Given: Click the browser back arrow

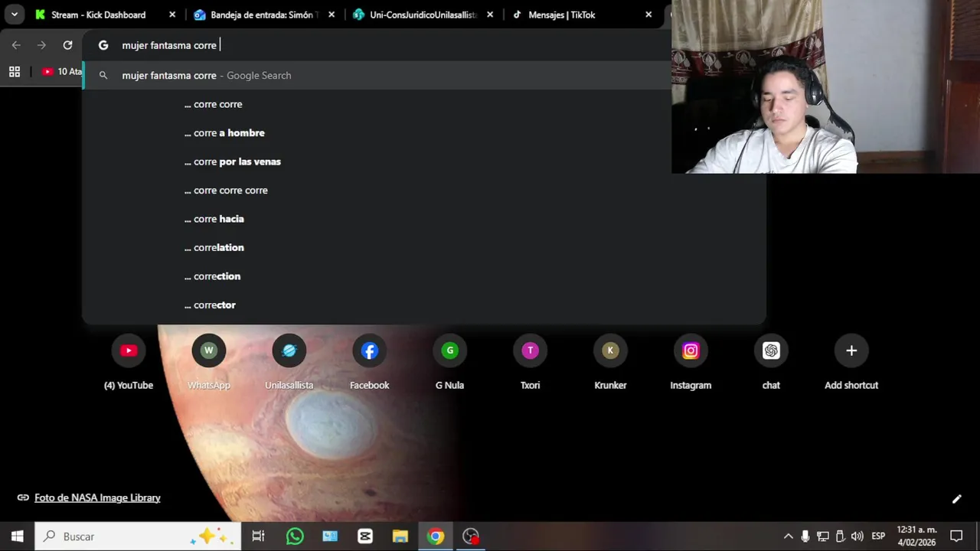Looking at the screenshot, I should pos(16,45).
